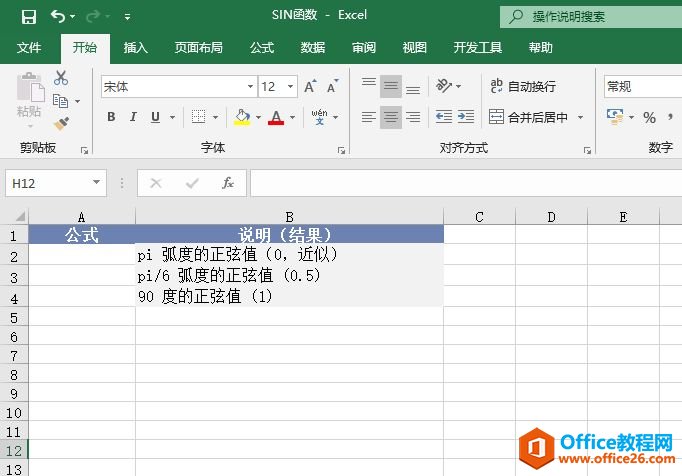682x476 pixels.
Task: Open the undo history dropdown arrow
Action: pos(72,17)
